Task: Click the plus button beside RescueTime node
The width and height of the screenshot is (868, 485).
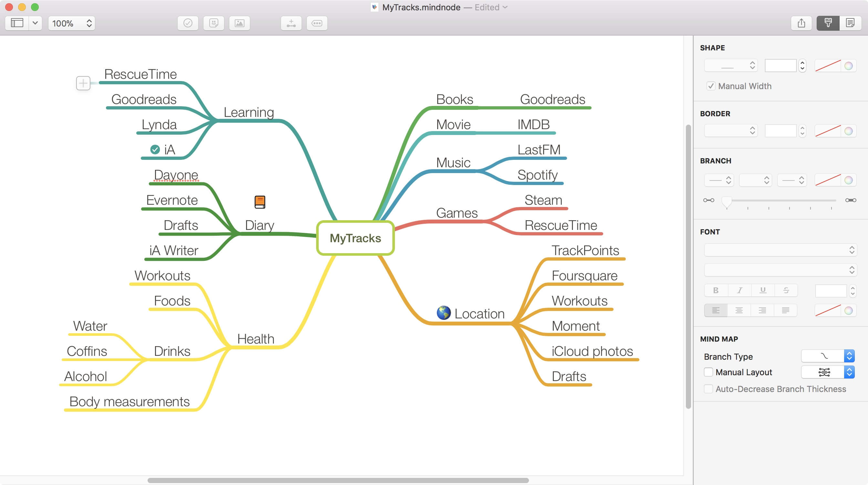Action: click(x=83, y=83)
